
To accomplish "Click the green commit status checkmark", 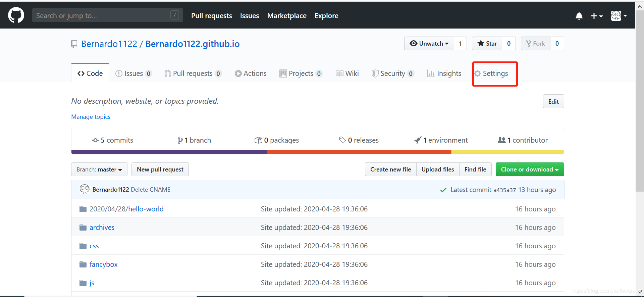I will (x=443, y=190).
